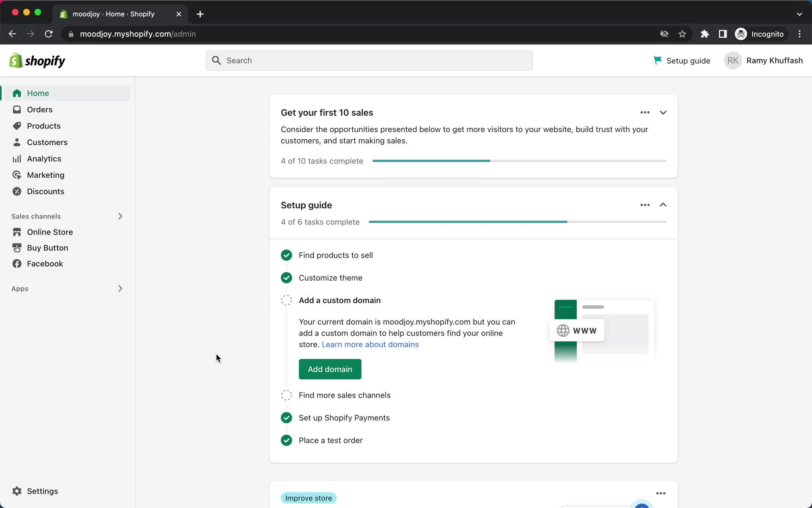Click the Incognito profile icon
Viewport: 812px width, 508px height.
click(741, 34)
